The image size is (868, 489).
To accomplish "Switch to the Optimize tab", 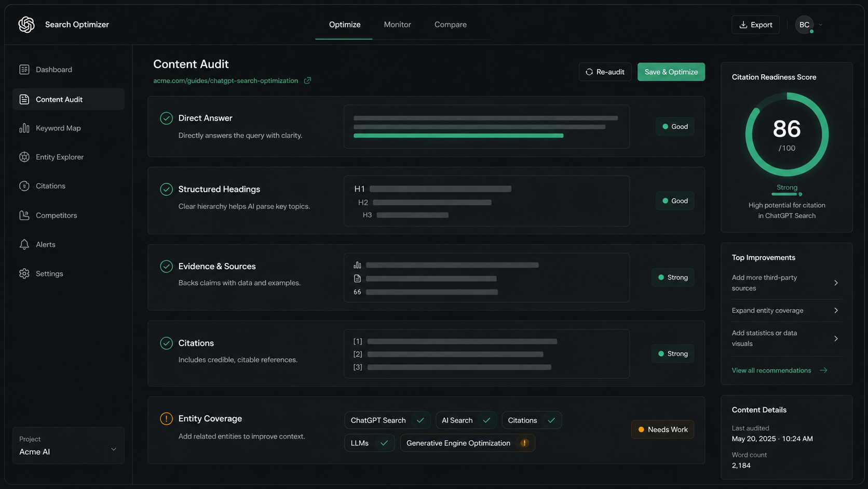I will coord(345,24).
